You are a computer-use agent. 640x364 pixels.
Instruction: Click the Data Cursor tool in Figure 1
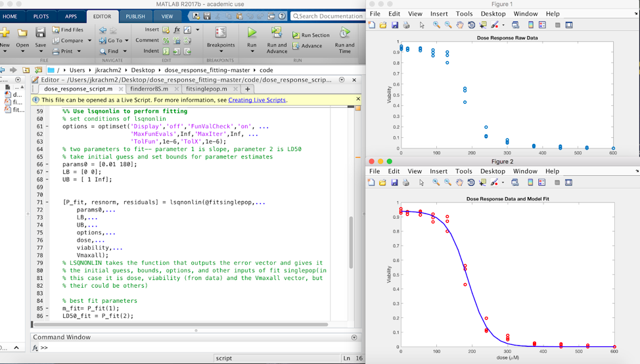[483, 25]
